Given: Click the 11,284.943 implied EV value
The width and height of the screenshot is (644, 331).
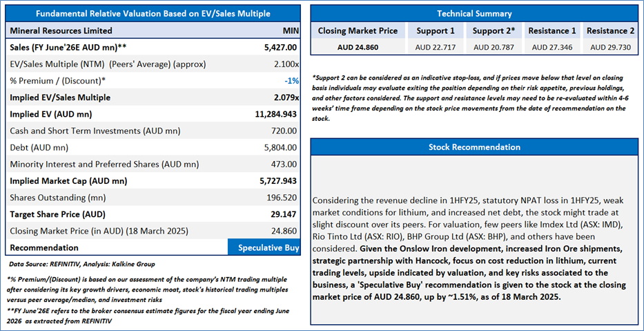Looking at the screenshot, I should tap(276, 114).
